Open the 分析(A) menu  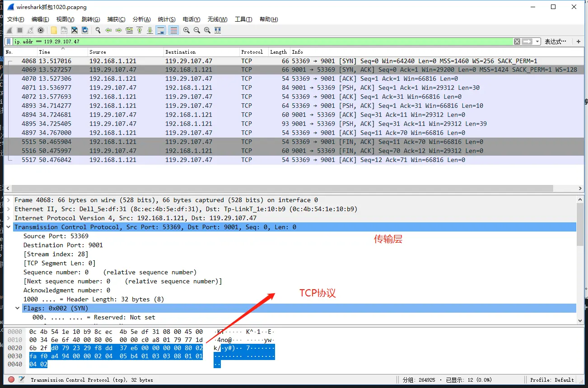click(x=141, y=19)
